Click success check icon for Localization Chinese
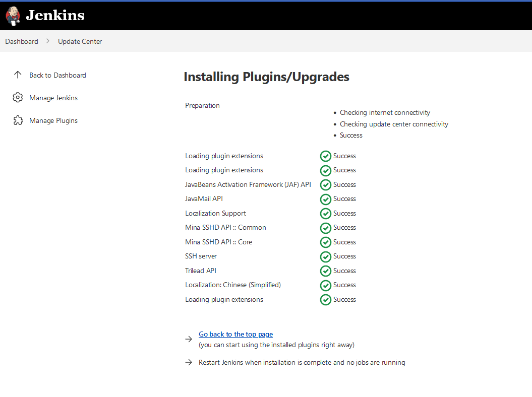This screenshot has height=397, width=532. (x=326, y=286)
